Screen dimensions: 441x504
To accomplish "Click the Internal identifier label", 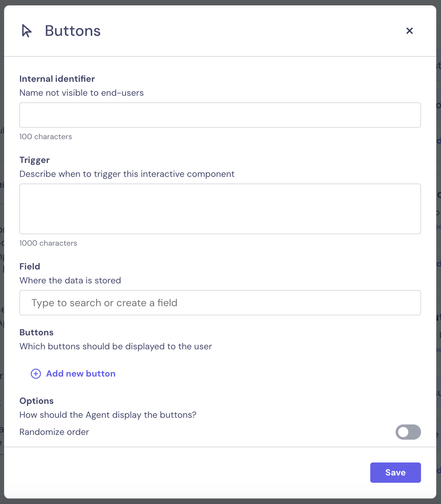I will 57,79.
